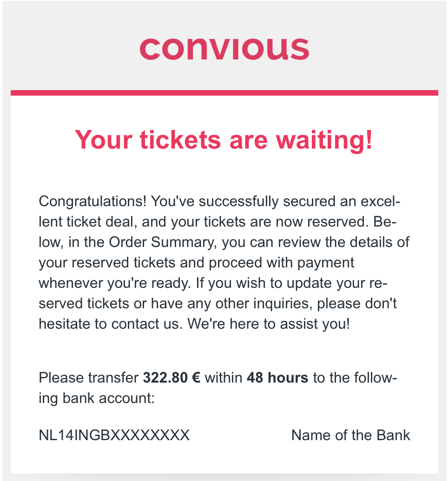Screen dimensions: 448x481
Task: Click the convious logo
Action: (224, 48)
